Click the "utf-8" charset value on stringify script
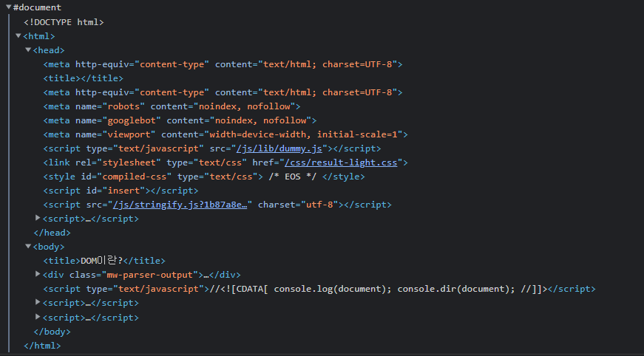The image size is (644, 356). tap(319, 205)
